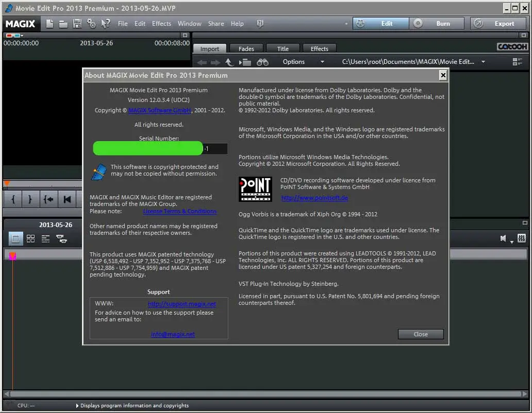The image size is (532, 413).
Task: Switch to Multicam mode
Action: coord(61,239)
